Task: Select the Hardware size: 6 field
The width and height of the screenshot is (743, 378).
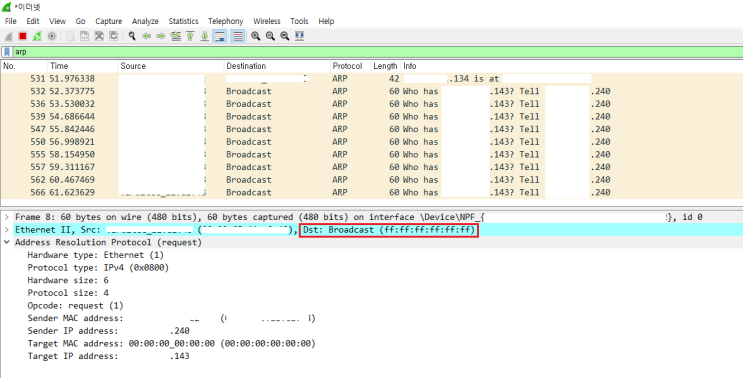Action: (x=68, y=280)
